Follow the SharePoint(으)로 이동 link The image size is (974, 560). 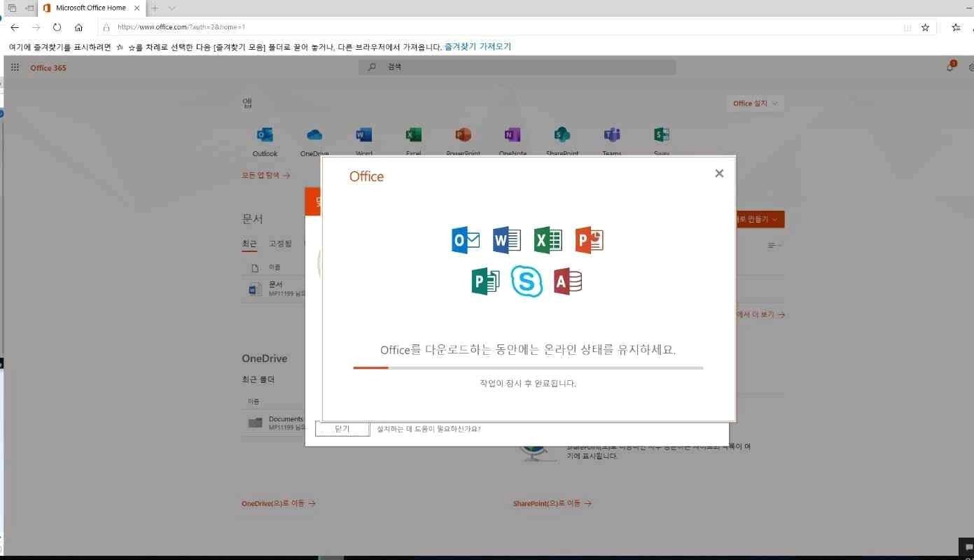click(x=552, y=503)
